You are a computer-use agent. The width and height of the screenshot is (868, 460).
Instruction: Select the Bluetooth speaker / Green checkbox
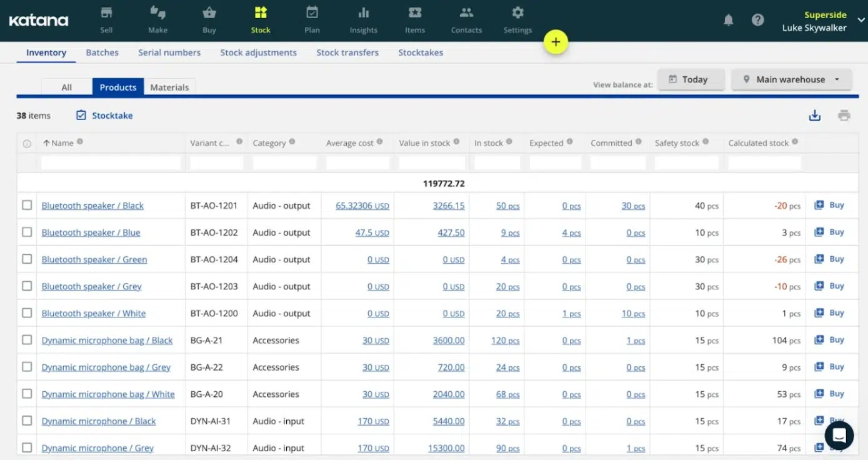pyautogui.click(x=27, y=259)
